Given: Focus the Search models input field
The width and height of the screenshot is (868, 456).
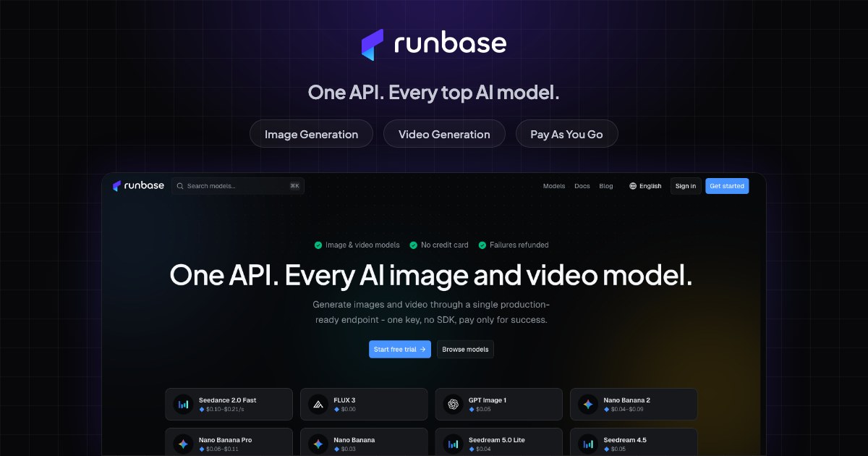Looking at the screenshot, I should pyautogui.click(x=238, y=186).
